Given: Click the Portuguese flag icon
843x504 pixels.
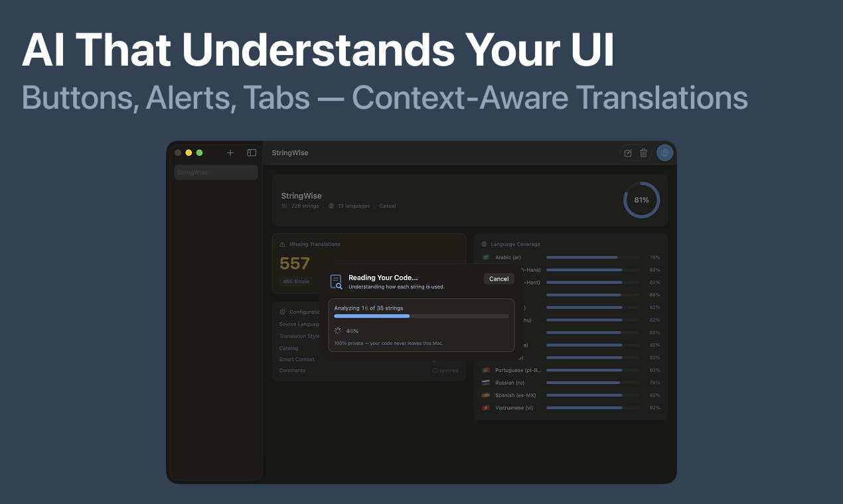Looking at the screenshot, I should coord(486,370).
